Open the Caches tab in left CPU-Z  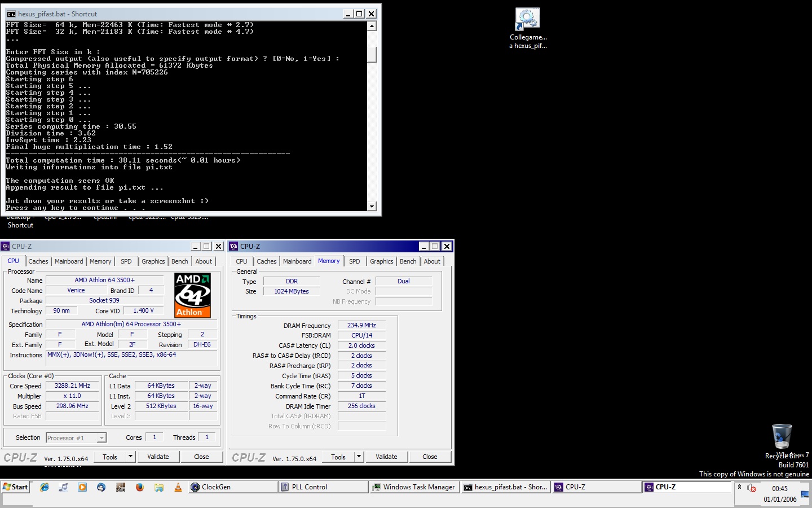(x=38, y=261)
